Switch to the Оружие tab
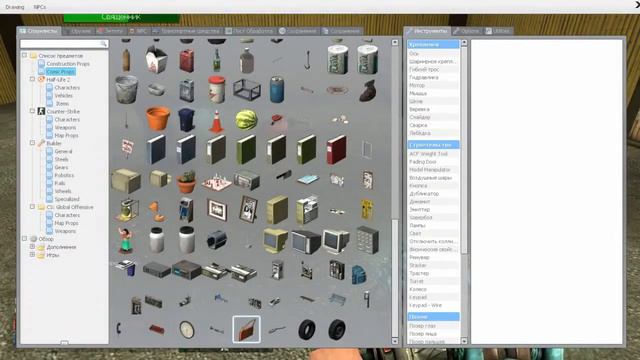This screenshot has height=360, width=640. coord(78,31)
